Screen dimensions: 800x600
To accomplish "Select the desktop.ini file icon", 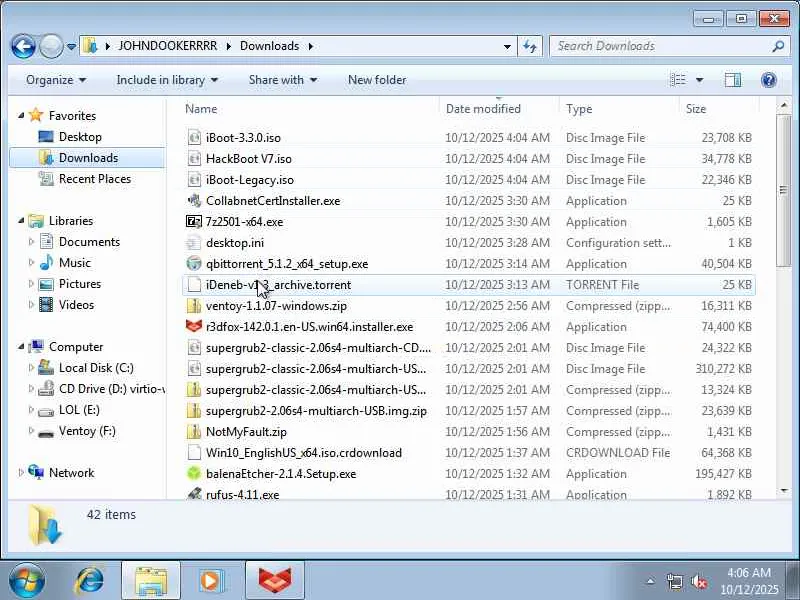I will pyautogui.click(x=194, y=243).
